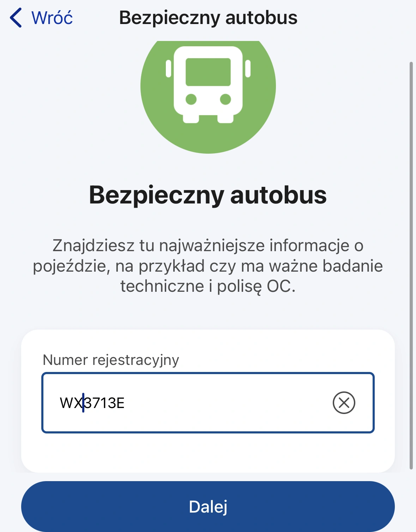Focus the Numer rejestracyjny input field

pos(208,403)
